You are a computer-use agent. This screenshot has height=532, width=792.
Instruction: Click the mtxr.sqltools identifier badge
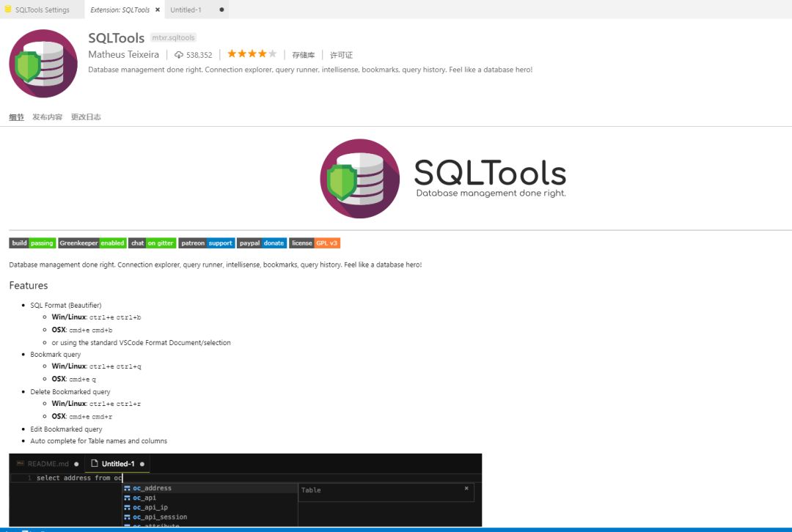[173, 37]
